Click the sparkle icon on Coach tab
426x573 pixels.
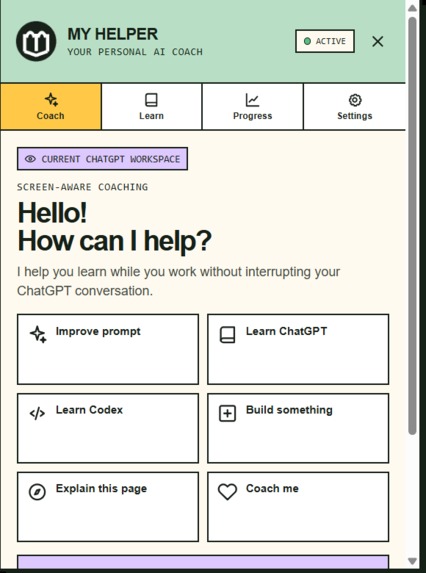click(51, 99)
